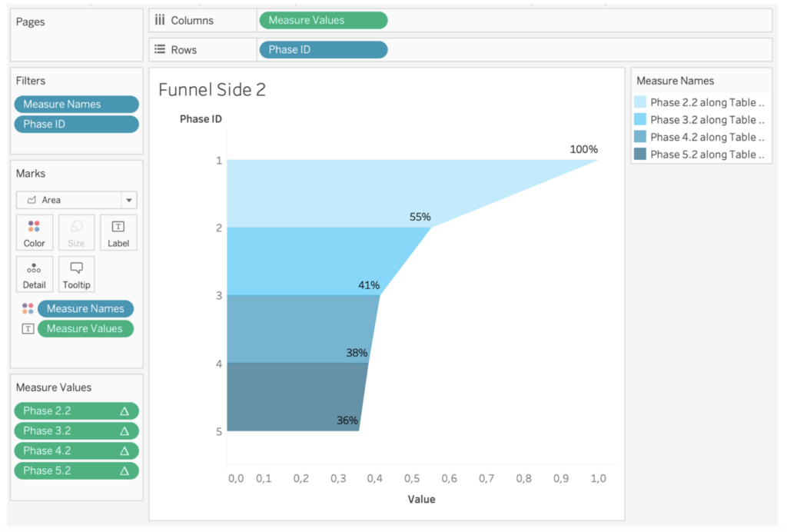This screenshot has width=787, height=532.
Task: Click the Funnel Side 2 title
Action: (x=212, y=90)
